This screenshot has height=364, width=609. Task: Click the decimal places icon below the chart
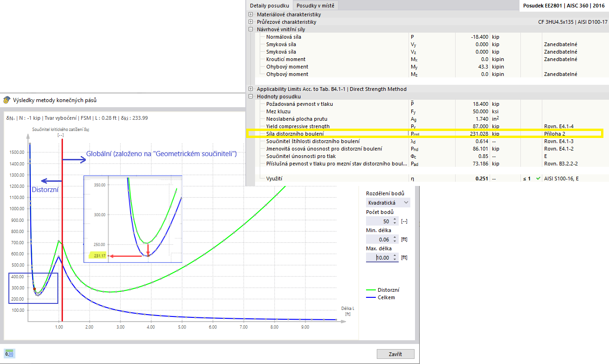[9, 354]
